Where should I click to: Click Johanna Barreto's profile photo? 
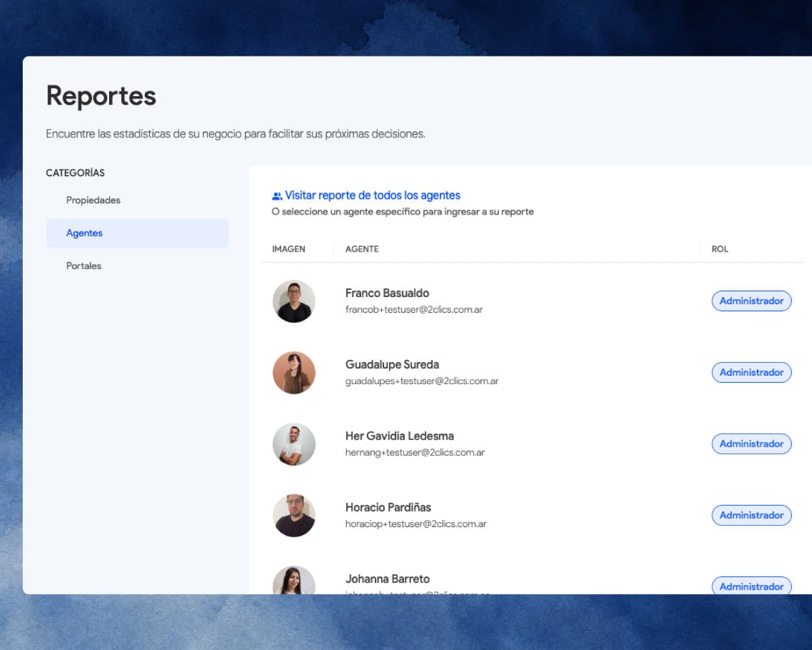pyautogui.click(x=294, y=580)
